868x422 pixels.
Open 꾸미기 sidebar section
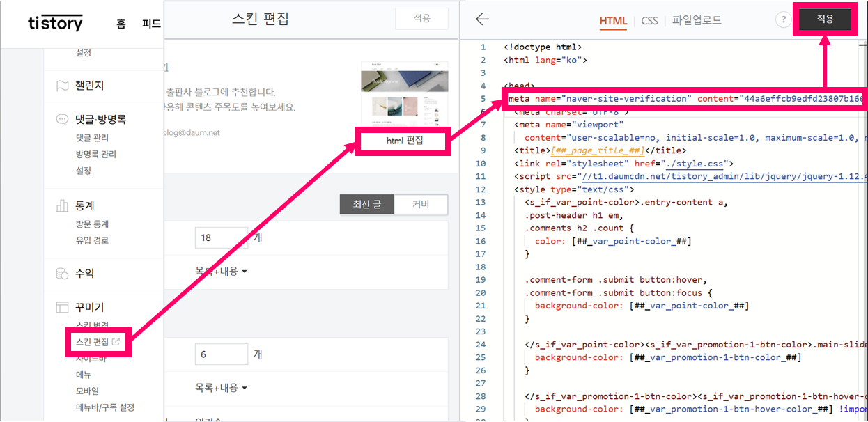89,307
